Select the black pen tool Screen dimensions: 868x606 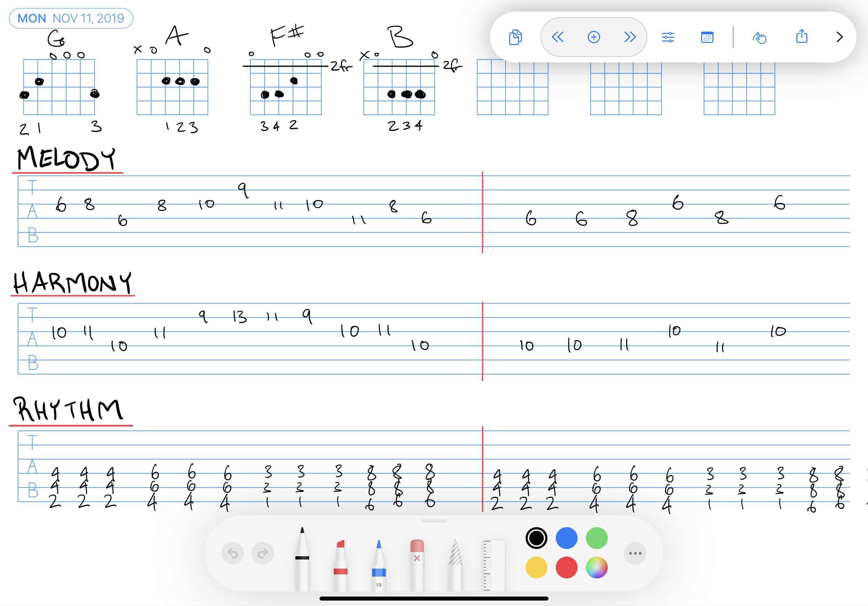point(302,559)
